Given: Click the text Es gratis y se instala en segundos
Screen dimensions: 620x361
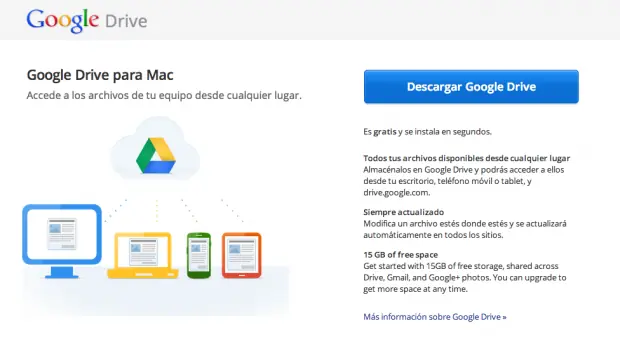Looking at the screenshot, I should tap(427, 132).
